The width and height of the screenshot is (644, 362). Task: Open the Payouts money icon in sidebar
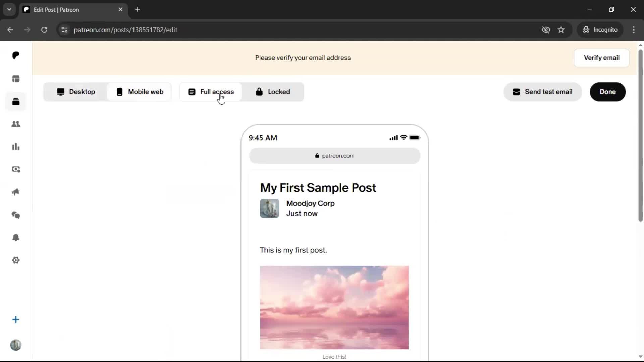coord(16,169)
